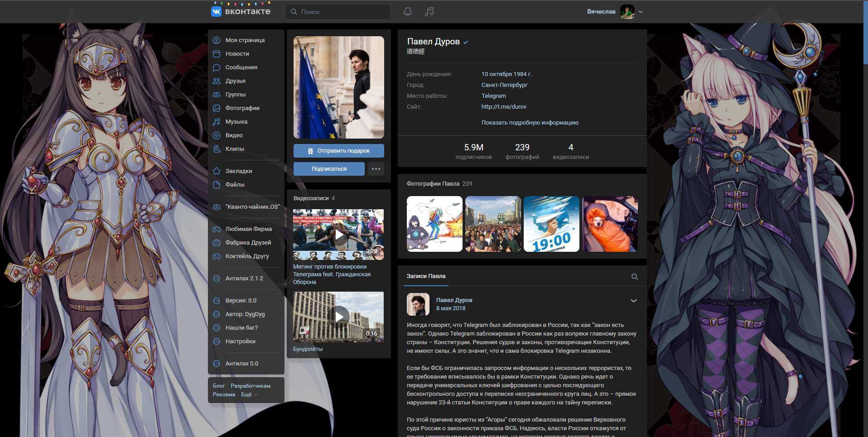This screenshot has width=868, height=437.
Task: Expand the post options chevron
Action: [634, 301]
